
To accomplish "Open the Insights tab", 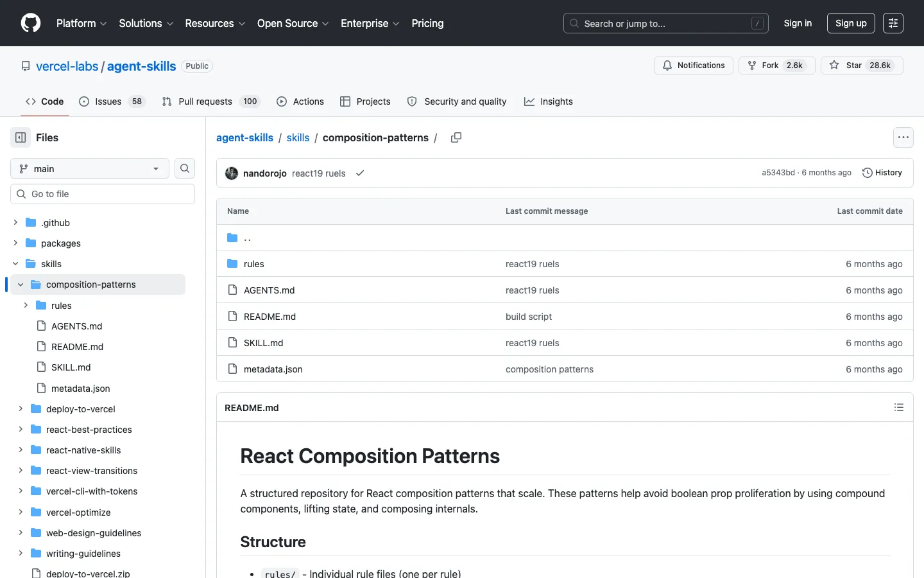I will point(549,101).
